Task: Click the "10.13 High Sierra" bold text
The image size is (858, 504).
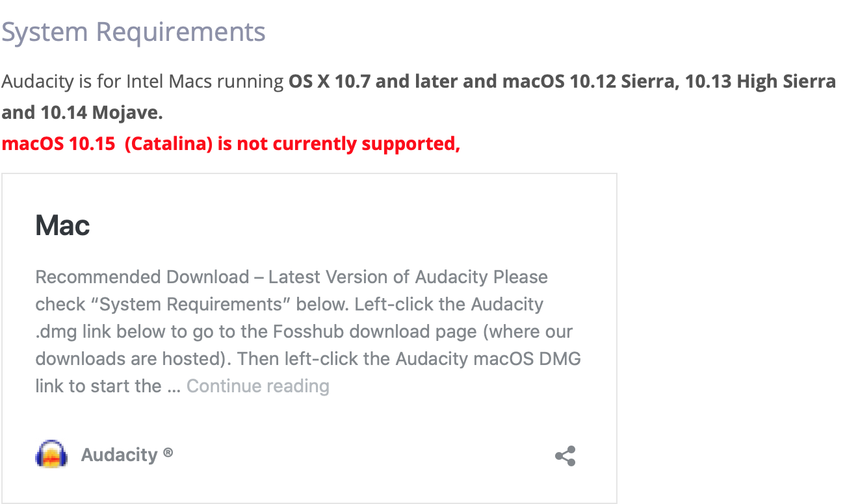Action: [760, 82]
